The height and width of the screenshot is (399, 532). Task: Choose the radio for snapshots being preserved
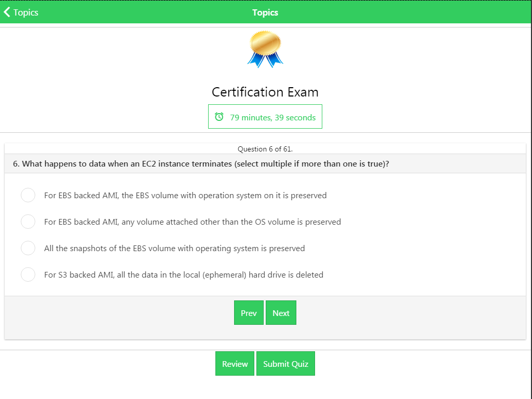point(28,248)
